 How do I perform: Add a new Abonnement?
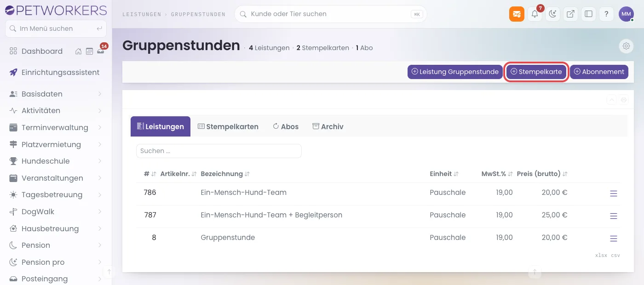tap(599, 72)
